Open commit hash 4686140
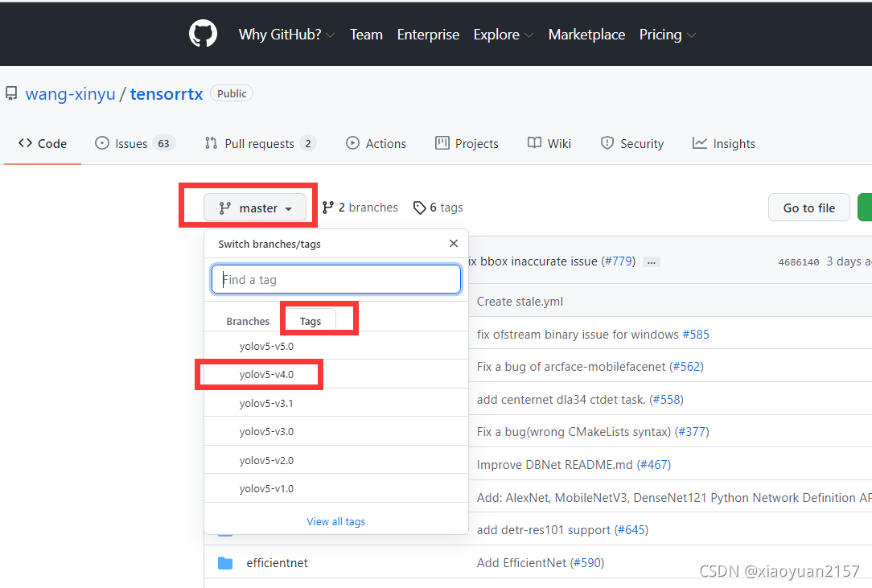The image size is (872, 588). [x=799, y=262]
